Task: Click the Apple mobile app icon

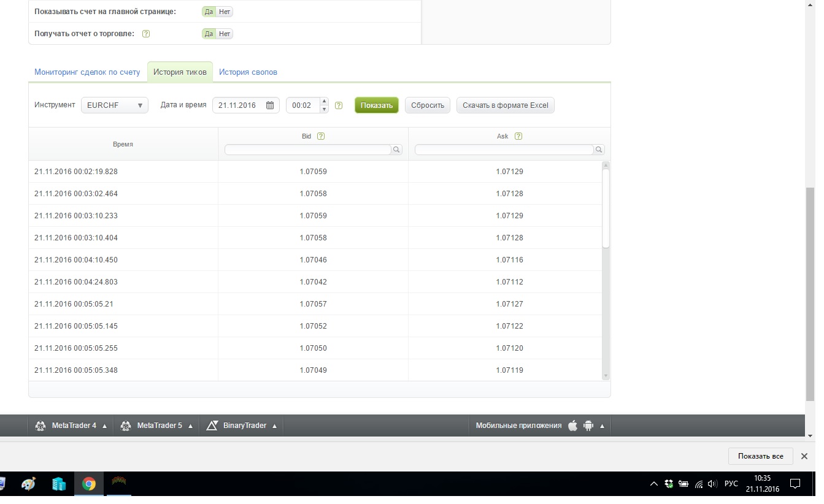Action: click(x=572, y=426)
